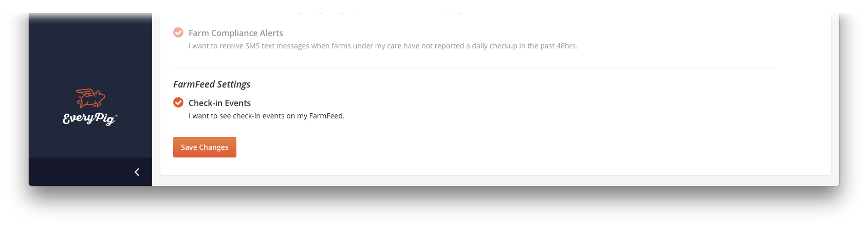Click the EveryPig wordmark text

89,119
